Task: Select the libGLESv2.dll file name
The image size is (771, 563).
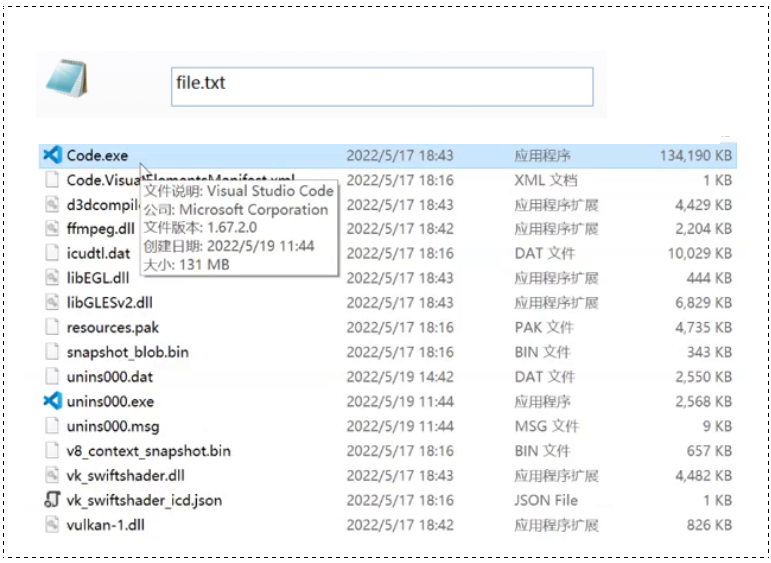Action: 109,303
